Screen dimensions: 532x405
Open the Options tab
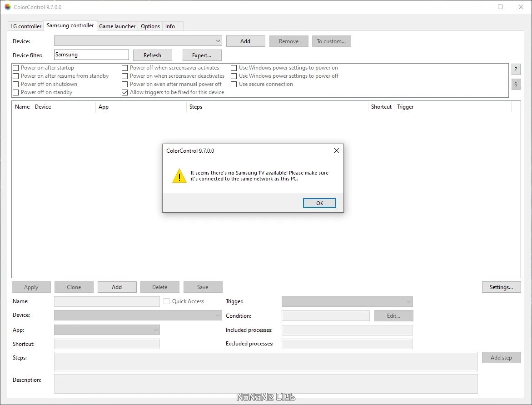point(150,26)
